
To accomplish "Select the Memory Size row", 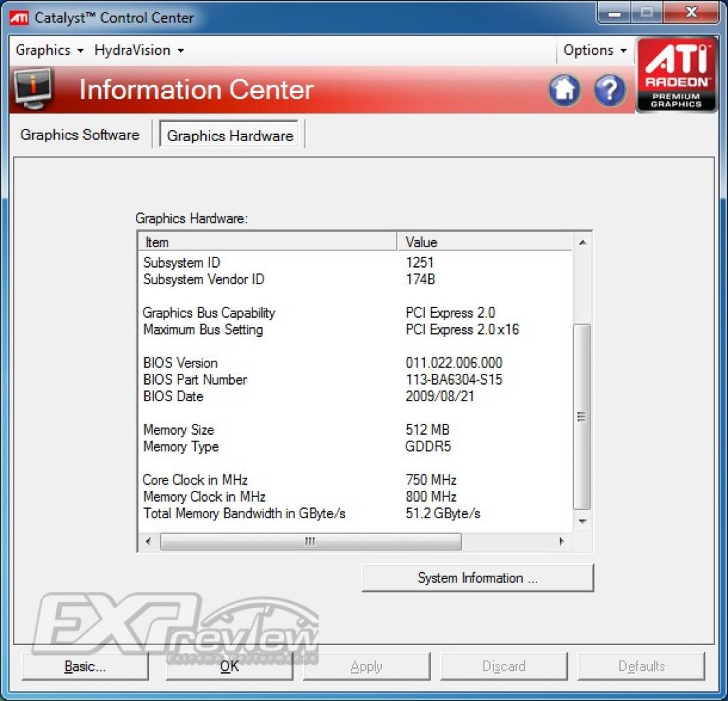I will (355, 430).
